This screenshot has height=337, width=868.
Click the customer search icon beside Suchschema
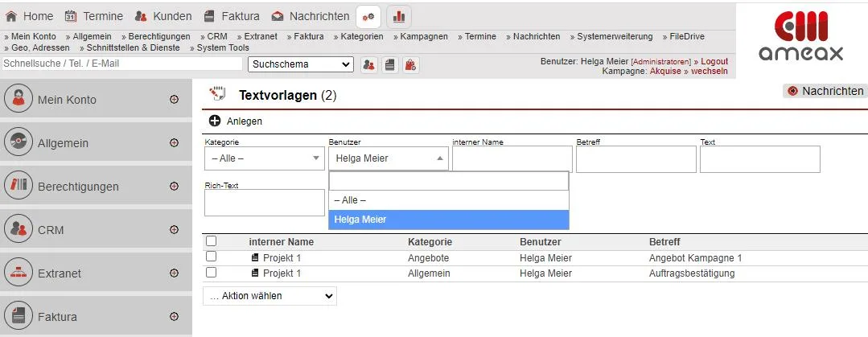point(369,64)
